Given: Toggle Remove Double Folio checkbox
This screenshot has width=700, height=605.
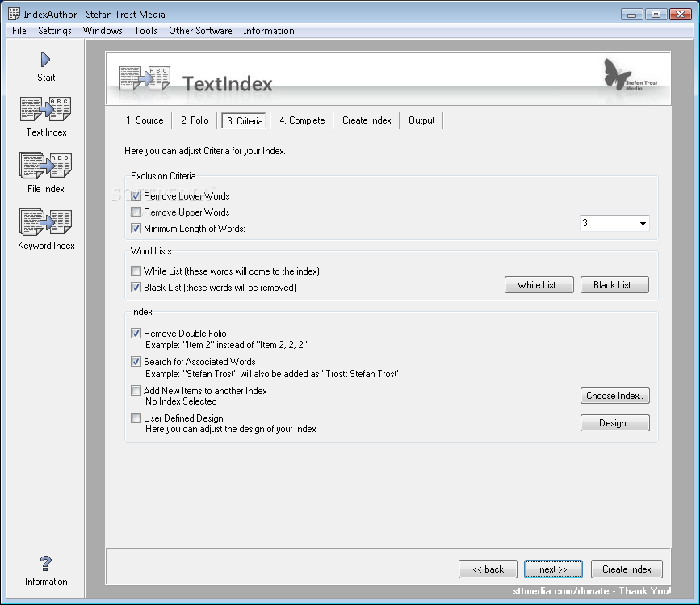Looking at the screenshot, I should [x=136, y=333].
